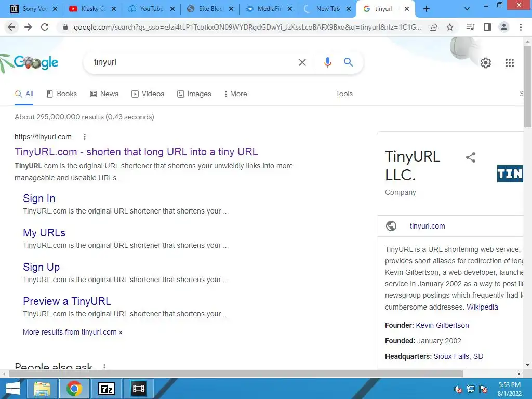The height and width of the screenshot is (399, 532).
Task: Switch to the YouTube downloader tab
Action: point(147,9)
